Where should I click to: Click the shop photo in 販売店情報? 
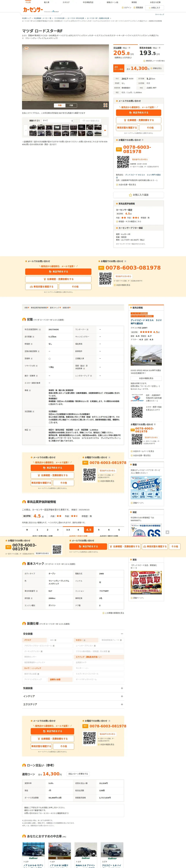(146, 355)
